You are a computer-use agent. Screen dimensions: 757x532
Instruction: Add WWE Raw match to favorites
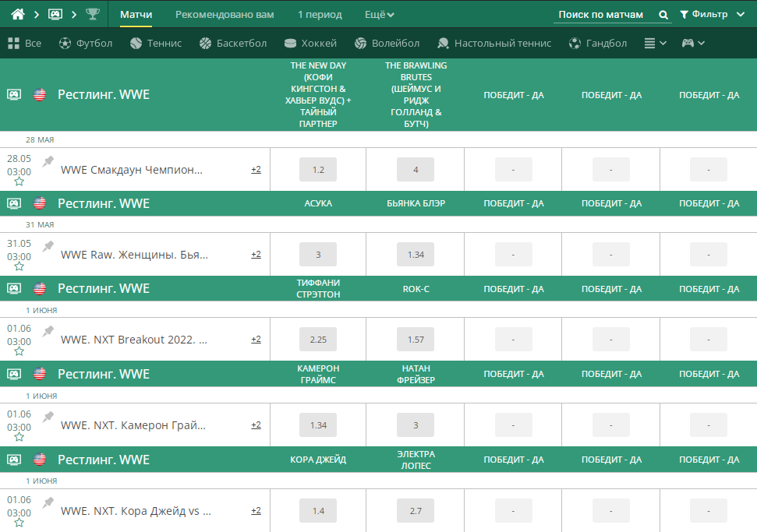tap(19, 266)
